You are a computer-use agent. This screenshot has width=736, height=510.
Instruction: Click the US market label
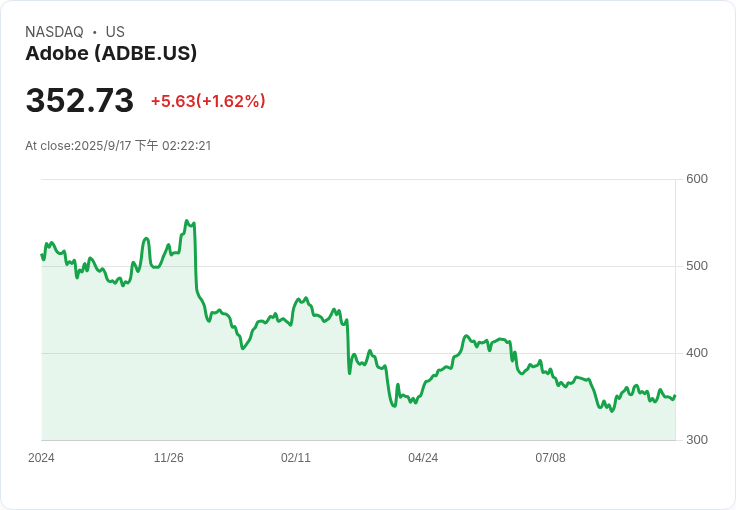(x=115, y=32)
